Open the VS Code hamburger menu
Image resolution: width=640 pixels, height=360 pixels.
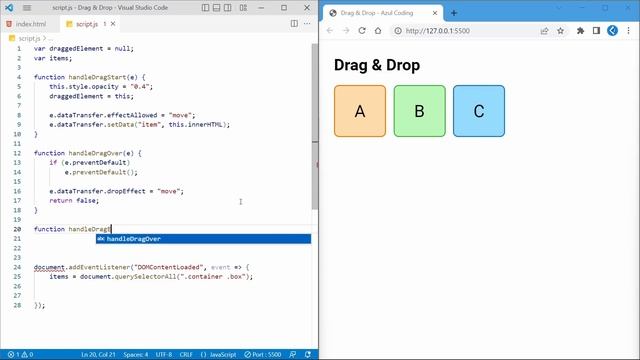click(27, 8)
